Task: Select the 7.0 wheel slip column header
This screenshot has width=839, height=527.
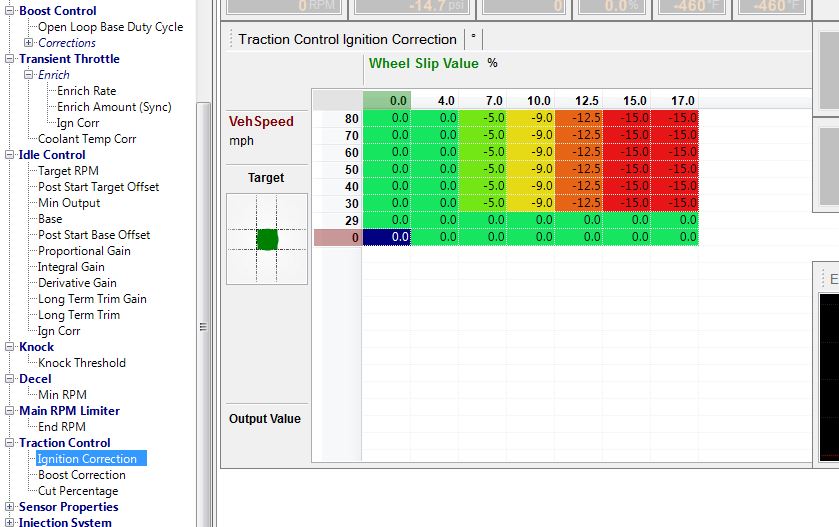Action: [x=483, y=101]
